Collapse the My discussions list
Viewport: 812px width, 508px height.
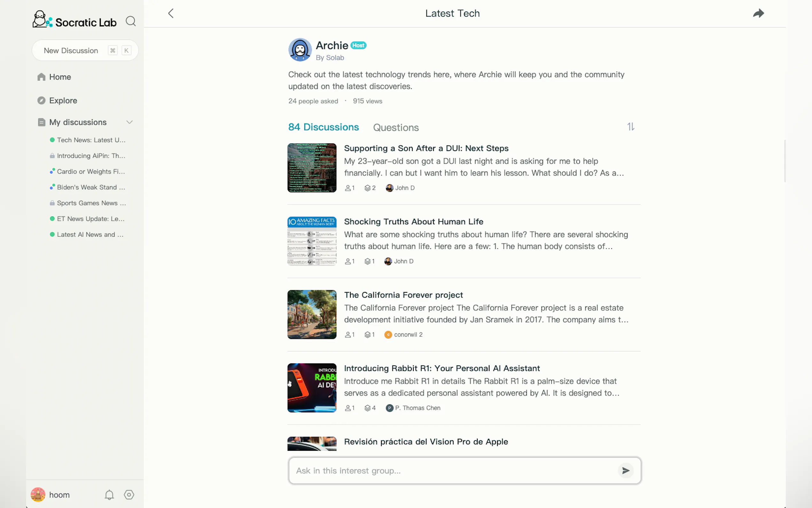[x=129, y=122]
